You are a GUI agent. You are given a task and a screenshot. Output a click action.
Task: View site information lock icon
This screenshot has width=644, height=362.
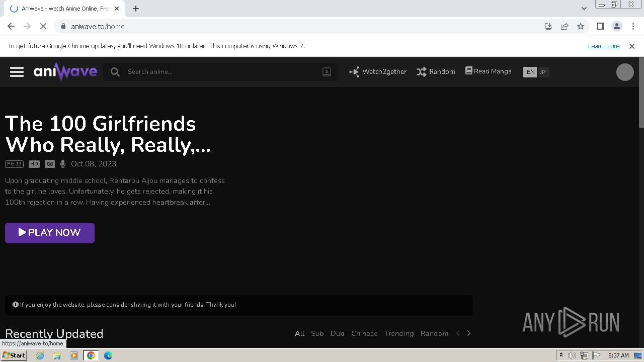click(63, 26)
